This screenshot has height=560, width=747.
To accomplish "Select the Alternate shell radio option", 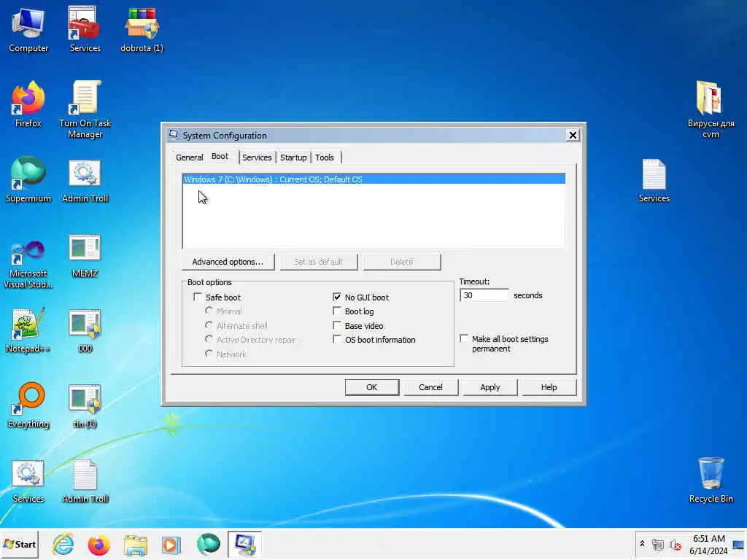I will click(209, 325).
